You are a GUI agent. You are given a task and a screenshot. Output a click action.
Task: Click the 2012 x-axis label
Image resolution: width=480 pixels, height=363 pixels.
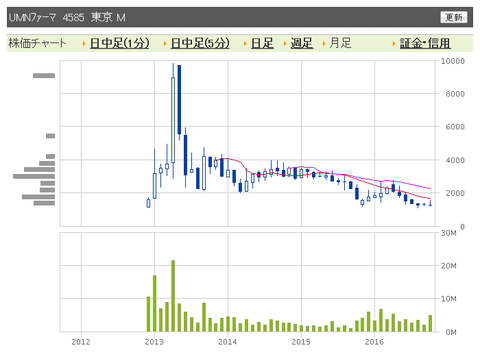pos(81,342)
